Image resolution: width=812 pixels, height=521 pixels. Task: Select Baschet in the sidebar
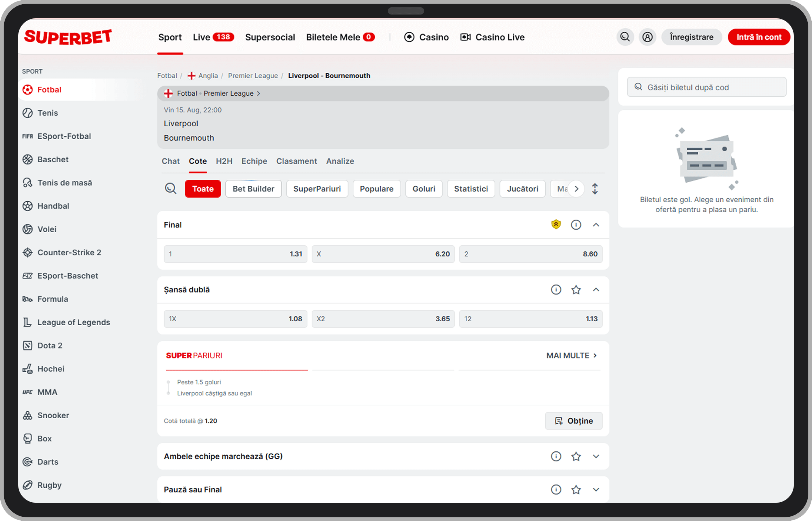[x=45, y=159]
